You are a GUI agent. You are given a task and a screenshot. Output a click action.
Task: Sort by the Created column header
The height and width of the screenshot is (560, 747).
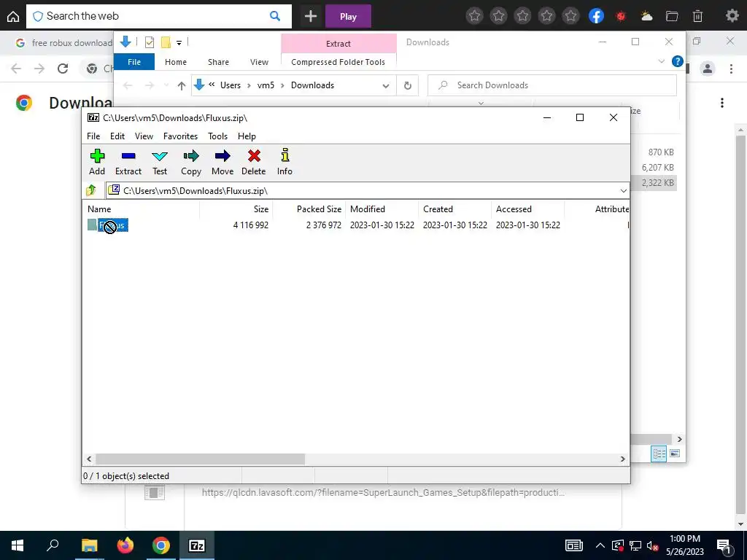455,209
